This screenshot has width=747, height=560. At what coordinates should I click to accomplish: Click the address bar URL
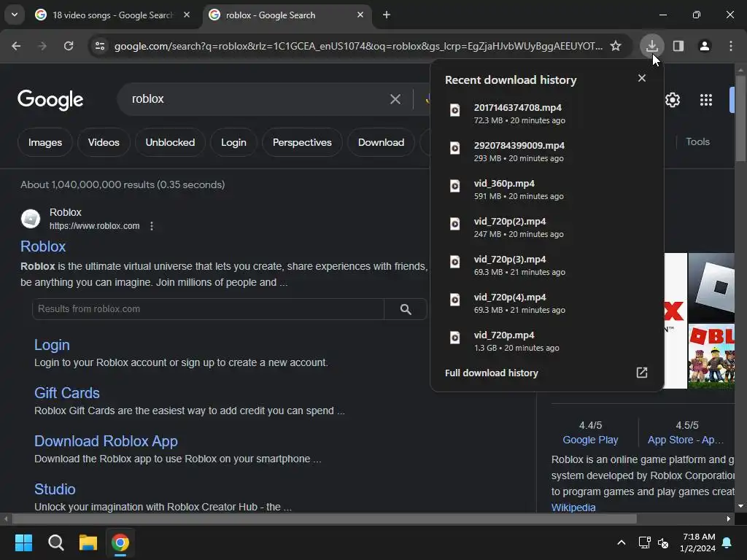point(358,46)
